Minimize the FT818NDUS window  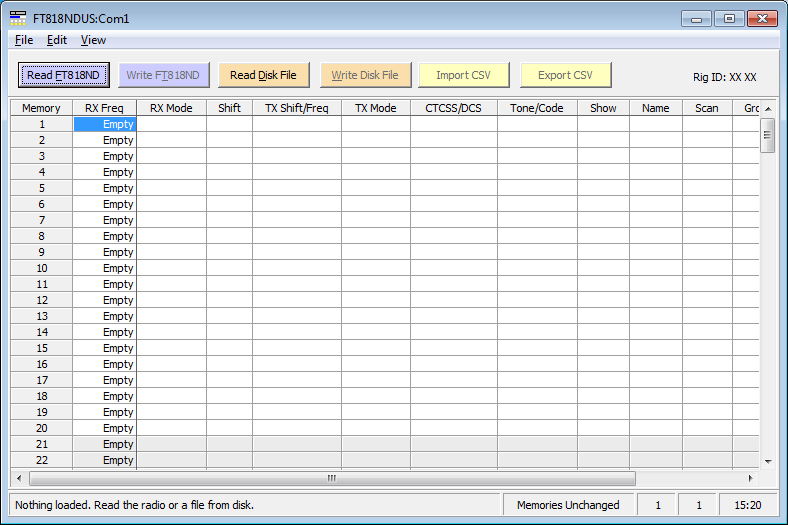(x=697, y=19)
